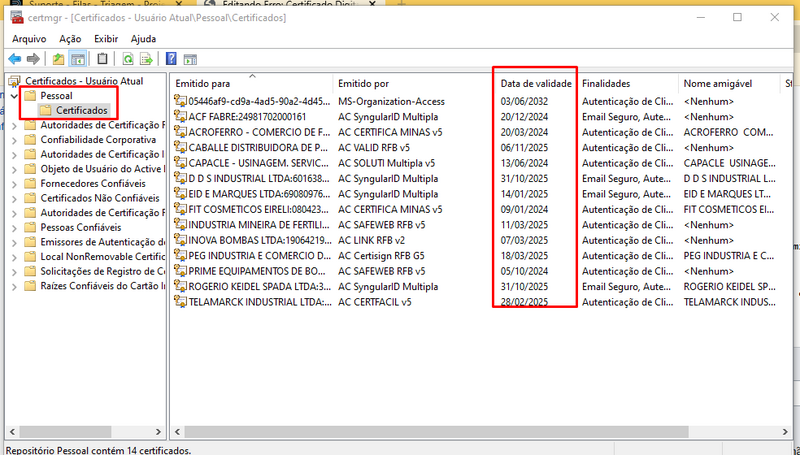Click certificate icon of CAPACLE row
The image size is (800, 455).
point(181,163)
